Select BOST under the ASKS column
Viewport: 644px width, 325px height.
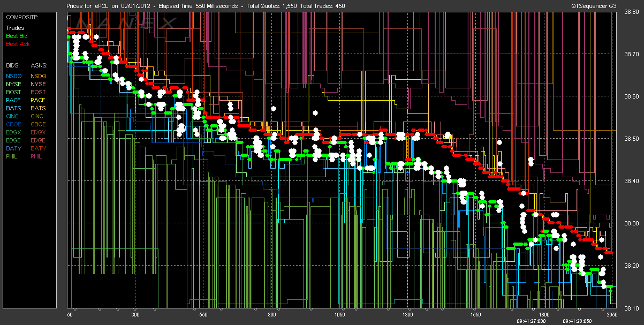point(38,92)
